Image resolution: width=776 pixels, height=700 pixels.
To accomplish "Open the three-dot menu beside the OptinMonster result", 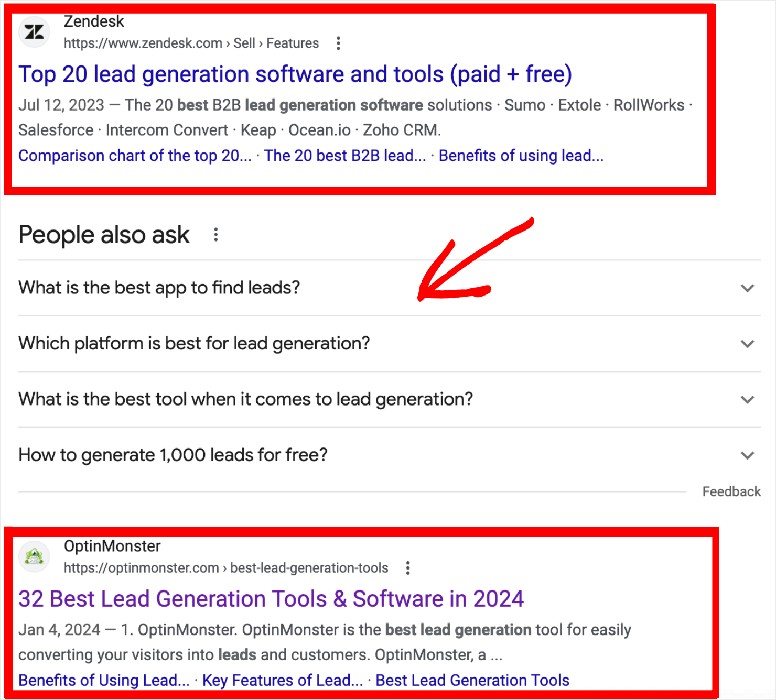I will pyautogui.click(x=407, y=567).
